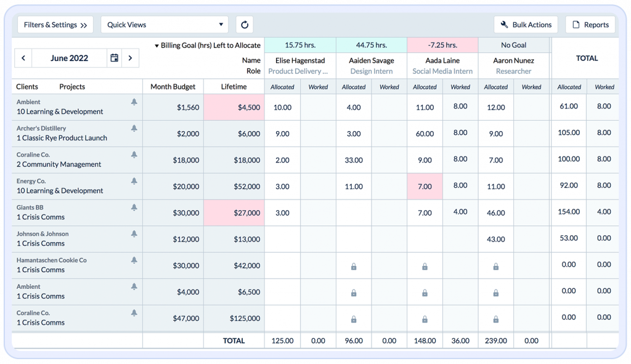The image size is (631, 364).
Task: Click the lock icon in Aaron Nunez's Hamantaschen cell
Action: tap(495, 267)
